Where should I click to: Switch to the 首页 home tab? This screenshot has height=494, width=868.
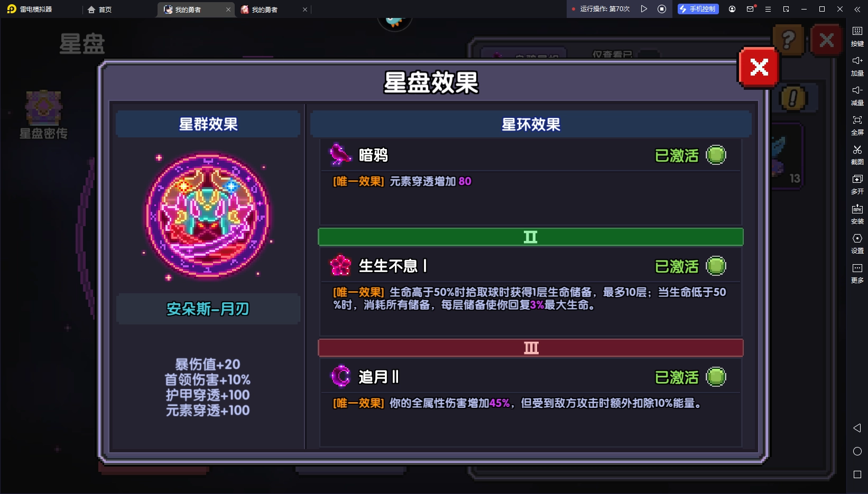click(x=99, y=10)
